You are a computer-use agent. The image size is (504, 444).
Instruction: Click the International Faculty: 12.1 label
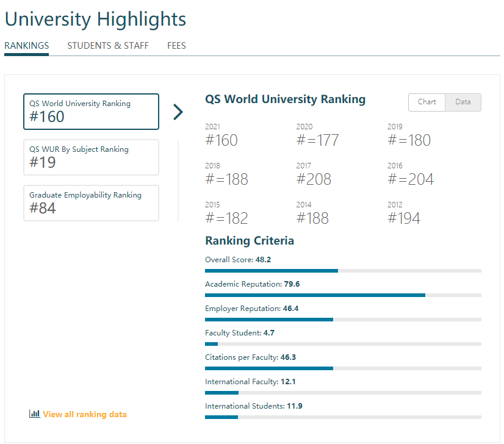click(x=250, y=382)
